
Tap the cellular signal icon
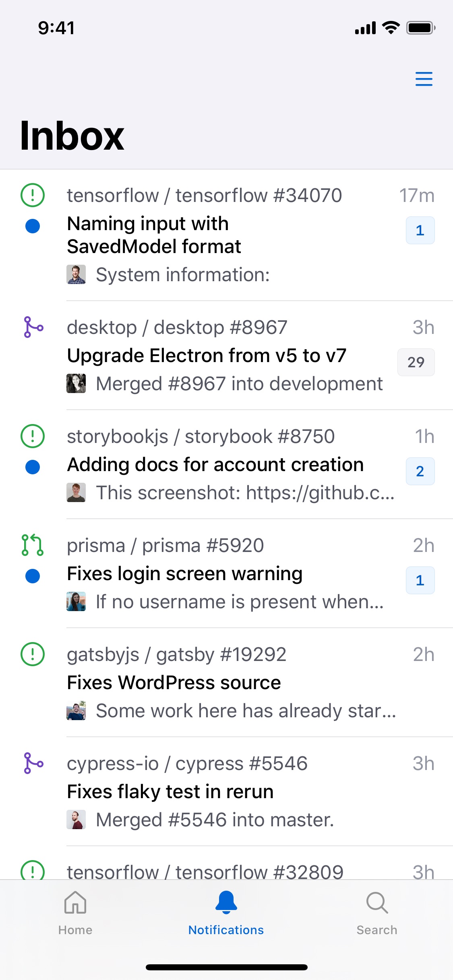tap(365, 28)
